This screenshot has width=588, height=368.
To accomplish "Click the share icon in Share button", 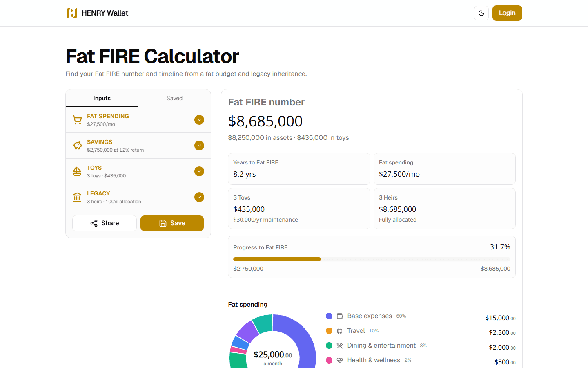I will click(x=94, y=223).
